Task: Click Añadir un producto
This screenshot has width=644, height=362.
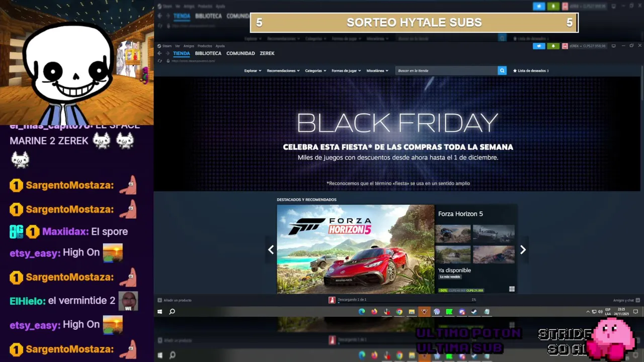Action: (x=178, y=300)
